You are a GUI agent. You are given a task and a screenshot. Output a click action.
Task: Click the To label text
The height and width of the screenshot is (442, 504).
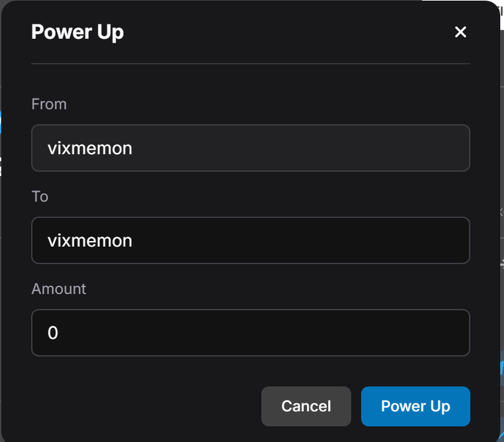40,196
